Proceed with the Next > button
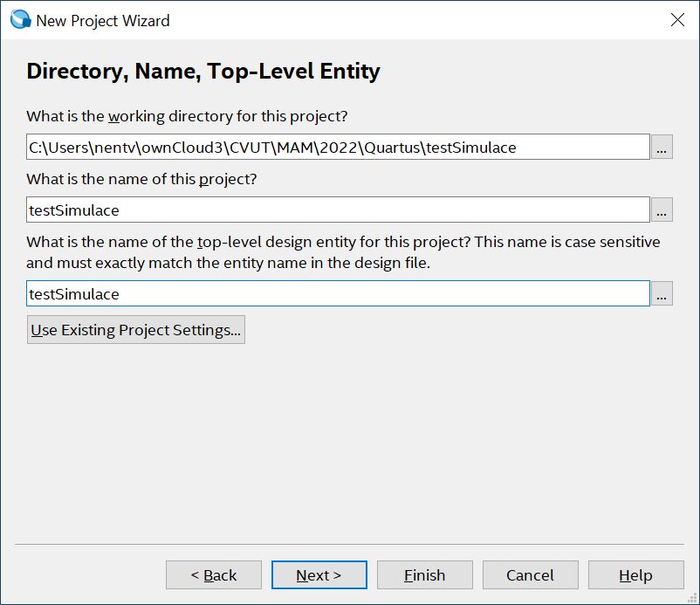 point(319,574)
